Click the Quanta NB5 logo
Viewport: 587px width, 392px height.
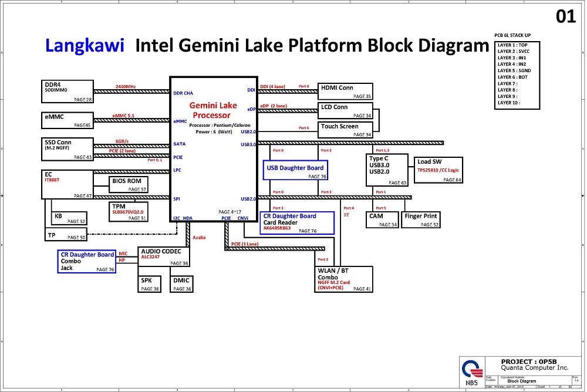(472, 372)
